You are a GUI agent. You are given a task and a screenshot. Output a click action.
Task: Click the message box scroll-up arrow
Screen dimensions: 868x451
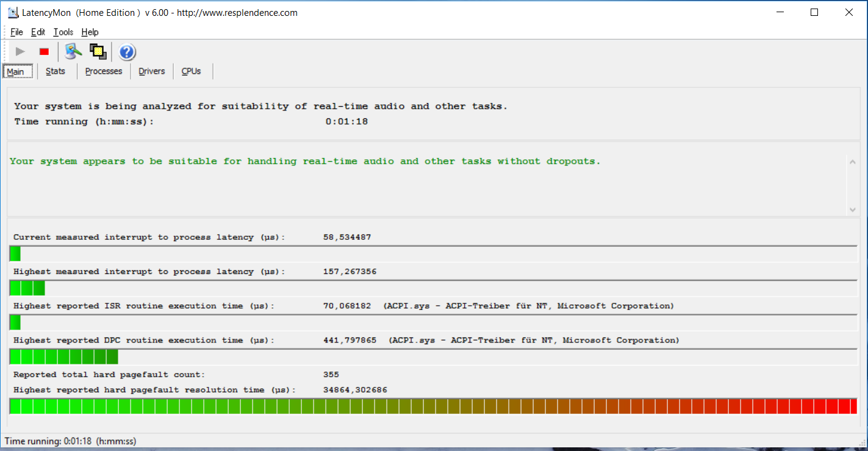(x=852, y=161)
